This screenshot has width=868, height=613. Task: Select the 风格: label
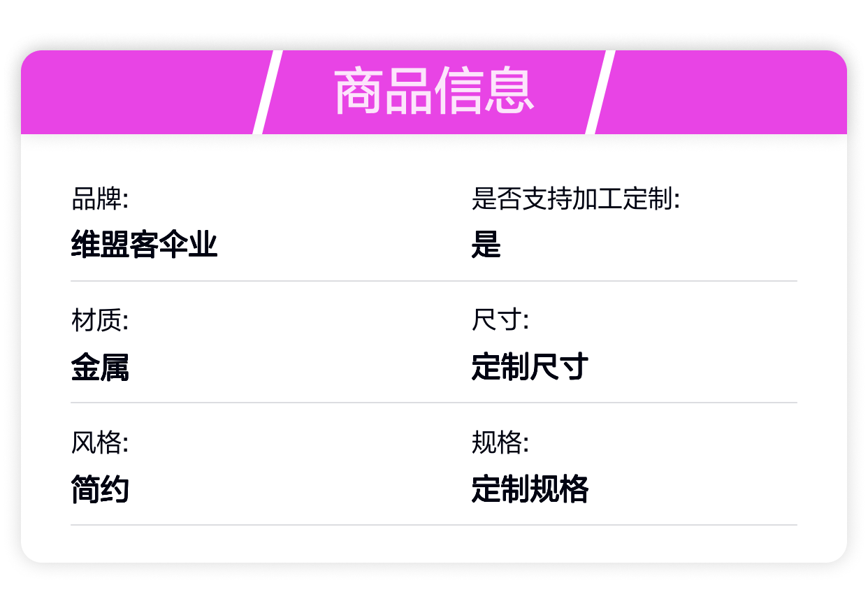(100, 442)
